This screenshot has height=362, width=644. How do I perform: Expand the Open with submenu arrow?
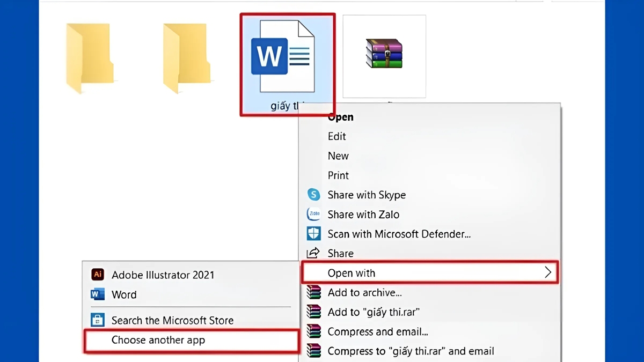coord(548,272)
